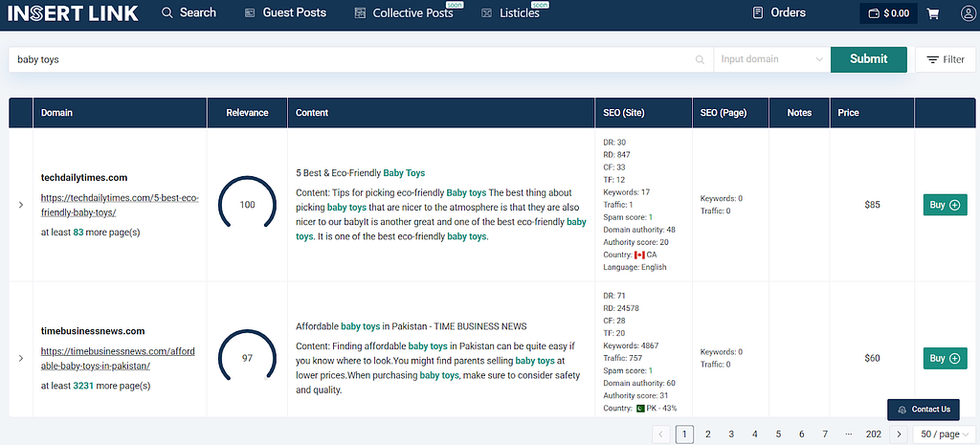Select page 1 in pagination
Screen dimensions: 980x445
click(684, 434)
